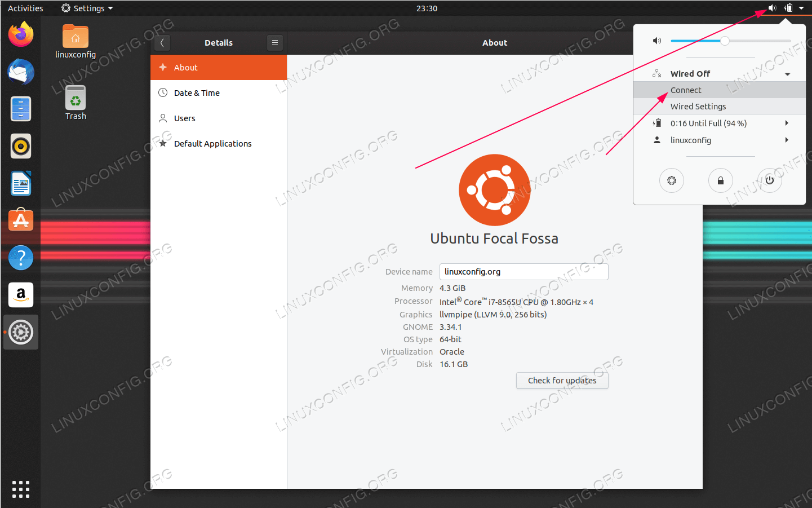
Task: Click the OS type value 64-bit
Action: click(450, 339)
